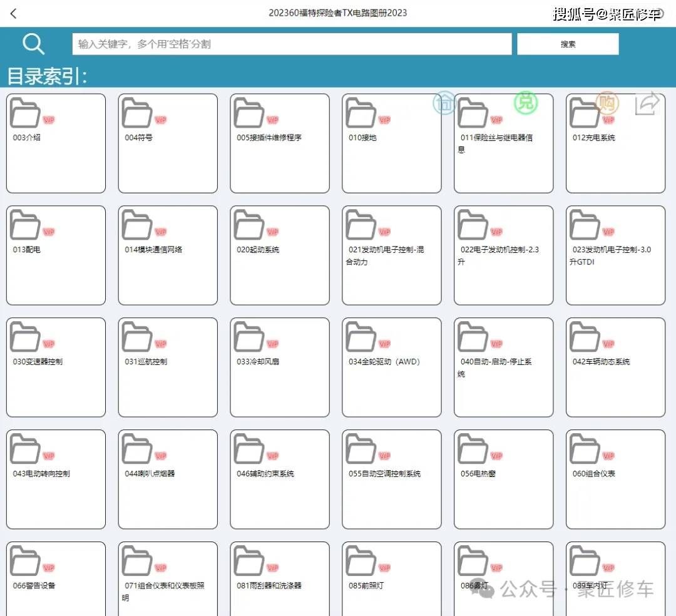Click the orange 购 purchase circle icon
Viewport: 676px width, 616px height.
pyautogui.click(x=607, y=103)
